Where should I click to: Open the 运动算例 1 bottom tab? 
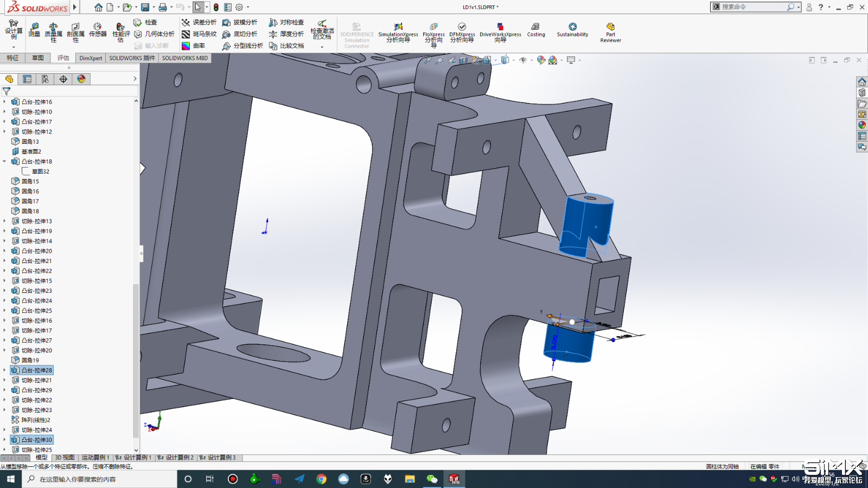pos(95,458)
